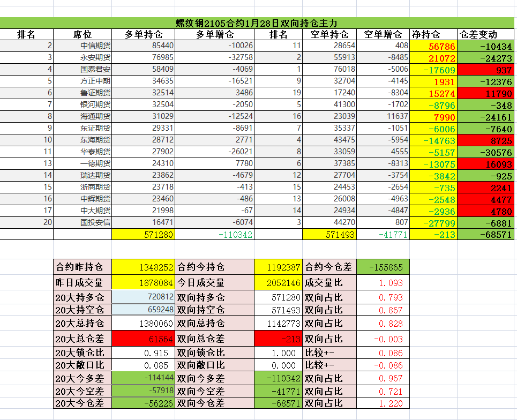The height and width of the screenshot is (420, 517).
Task: Select the light blue cell 720812
Action: 144,297
